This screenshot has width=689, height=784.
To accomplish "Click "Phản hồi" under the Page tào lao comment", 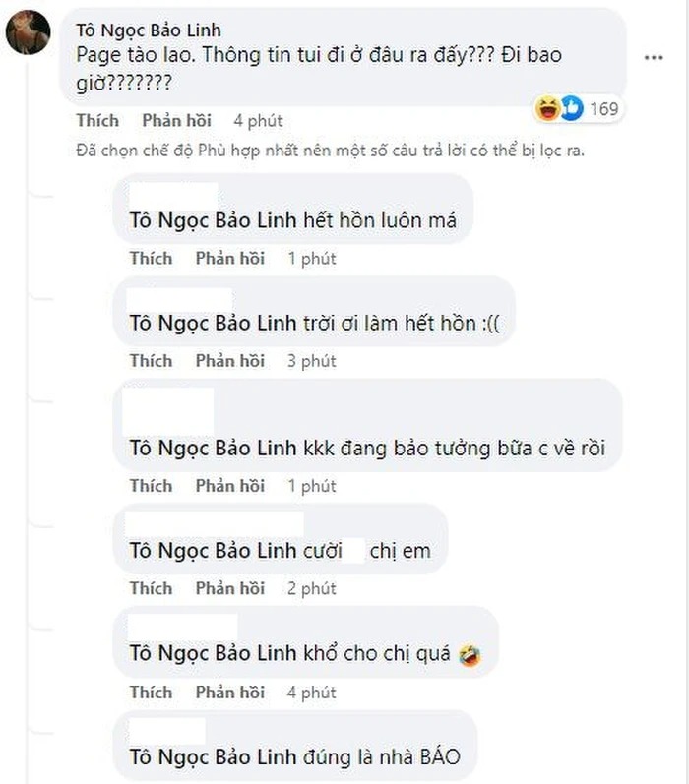I will click(x=176, y=120).
